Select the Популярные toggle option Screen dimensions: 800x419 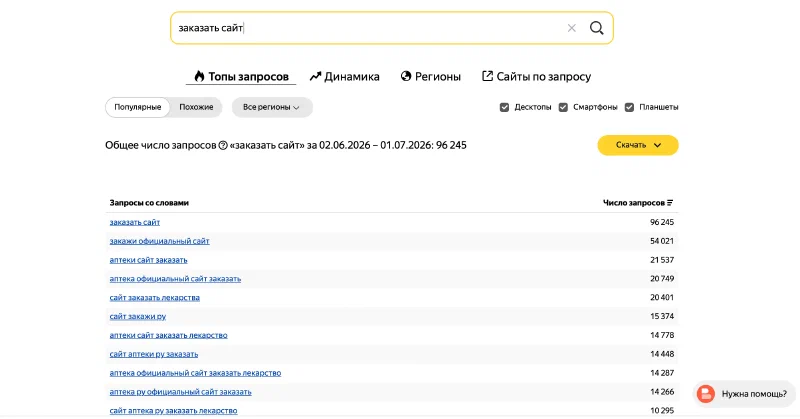coord(138,107)
